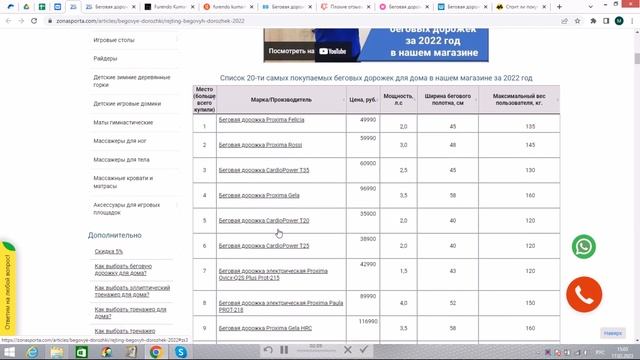
Task: Open Proxima Gela treadmill link
Action: [259, 196]
